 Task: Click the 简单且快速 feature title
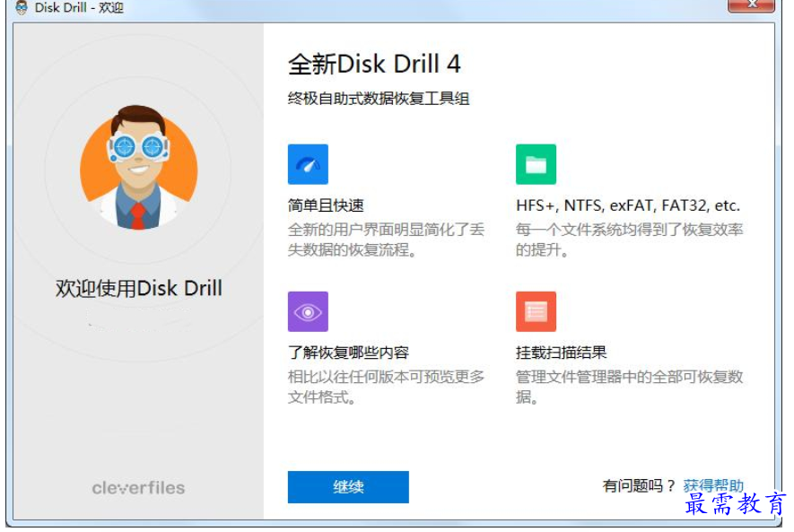tap(326, 205)
